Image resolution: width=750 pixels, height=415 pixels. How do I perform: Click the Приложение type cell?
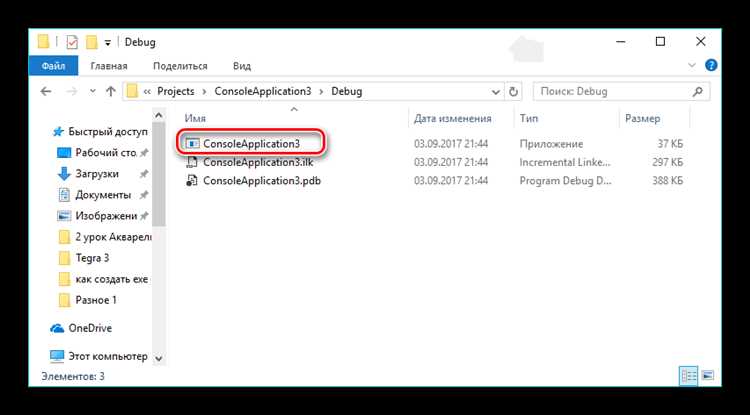551,143
